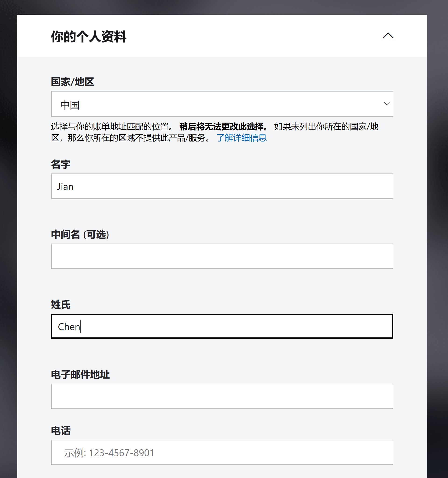Click the dark background left of the form
This screenshot has width=448, height=478.
tap(8, 241)
